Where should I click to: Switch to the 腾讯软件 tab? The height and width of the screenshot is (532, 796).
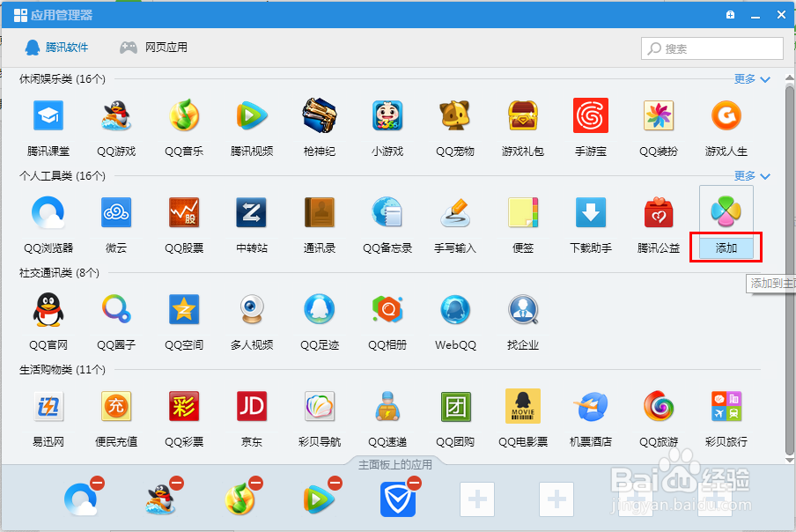[56, 48]
